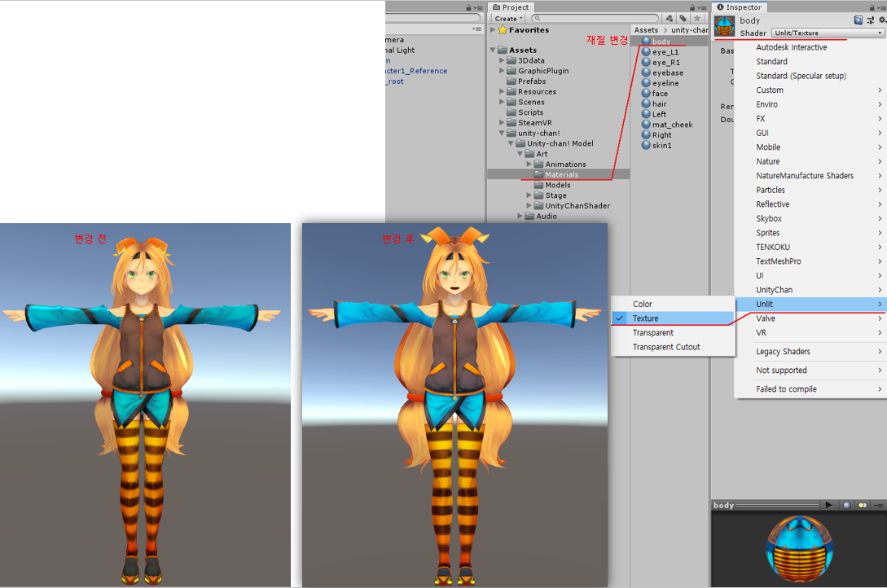Expand the Resources folder arrow
The height and width of the screenshot is (588, 887).
(x=502, y=91)
